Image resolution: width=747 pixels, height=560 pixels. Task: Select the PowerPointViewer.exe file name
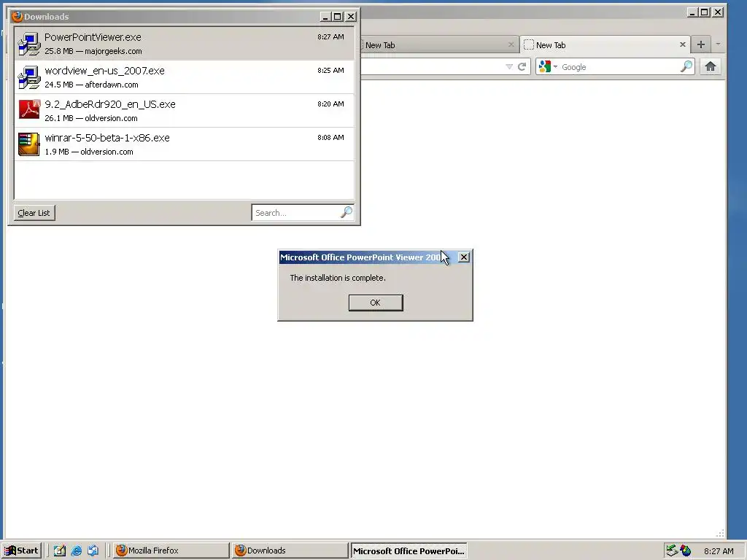(x=93, y=37)
